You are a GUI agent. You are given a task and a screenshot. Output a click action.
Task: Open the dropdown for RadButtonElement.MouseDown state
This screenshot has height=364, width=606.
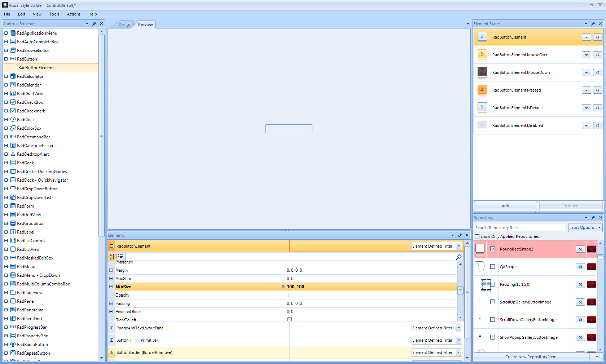coord(587,72)
